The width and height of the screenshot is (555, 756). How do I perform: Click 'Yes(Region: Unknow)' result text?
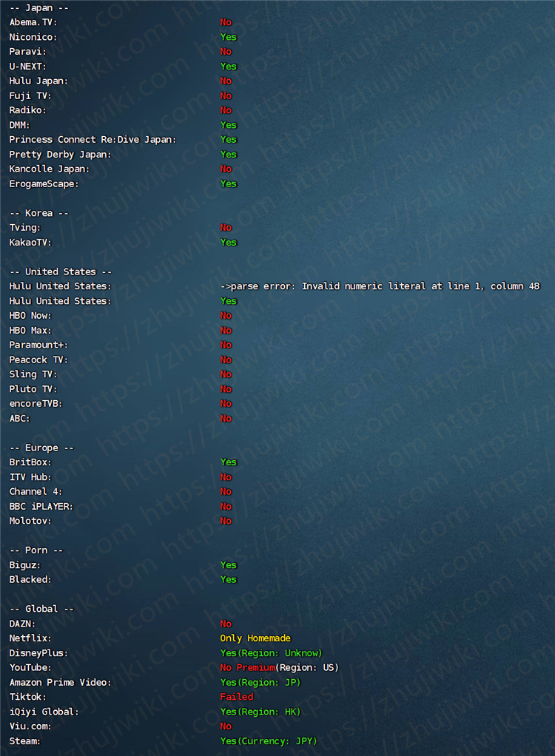point(271,653)
